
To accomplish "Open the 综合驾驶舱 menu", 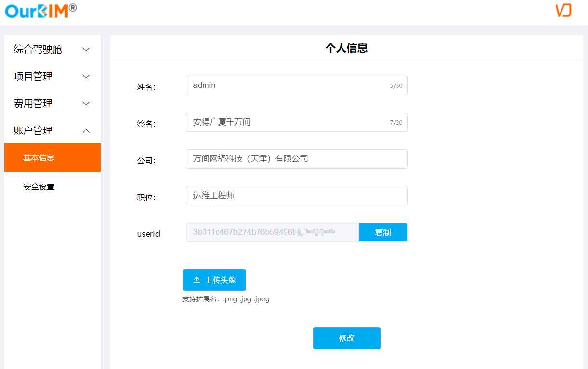I will [x=53, y=49].
